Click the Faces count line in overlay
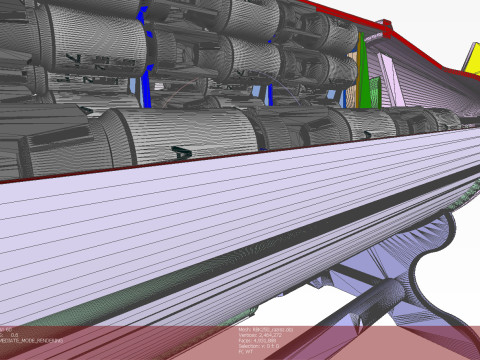Image resolution: width=480 pixels, height=360 pixels. 257,341
